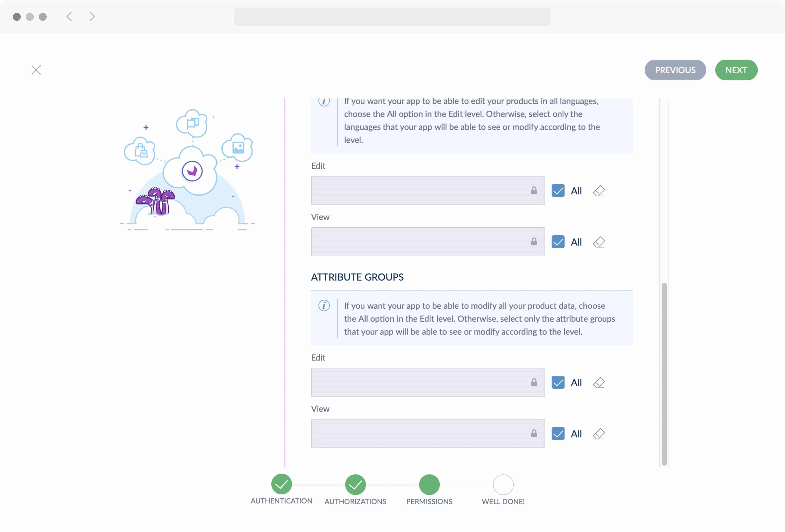Click the lock icon in the View attribute groups field
Viewport: 785px width, 532px height.
click(x=534, y=434)
